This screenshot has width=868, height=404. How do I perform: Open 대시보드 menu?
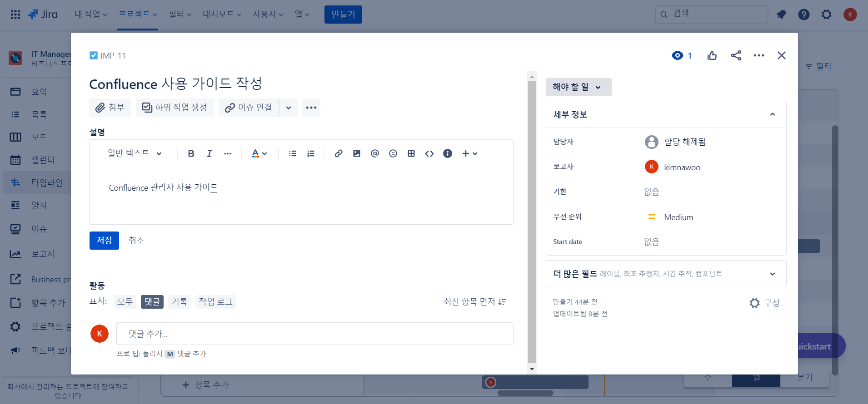click(x=222, y=15)
